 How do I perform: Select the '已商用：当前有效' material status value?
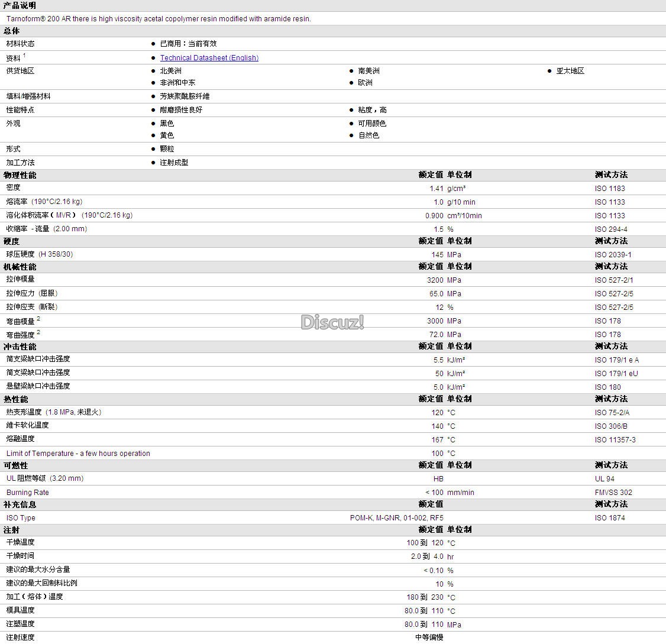click(188, 44)
